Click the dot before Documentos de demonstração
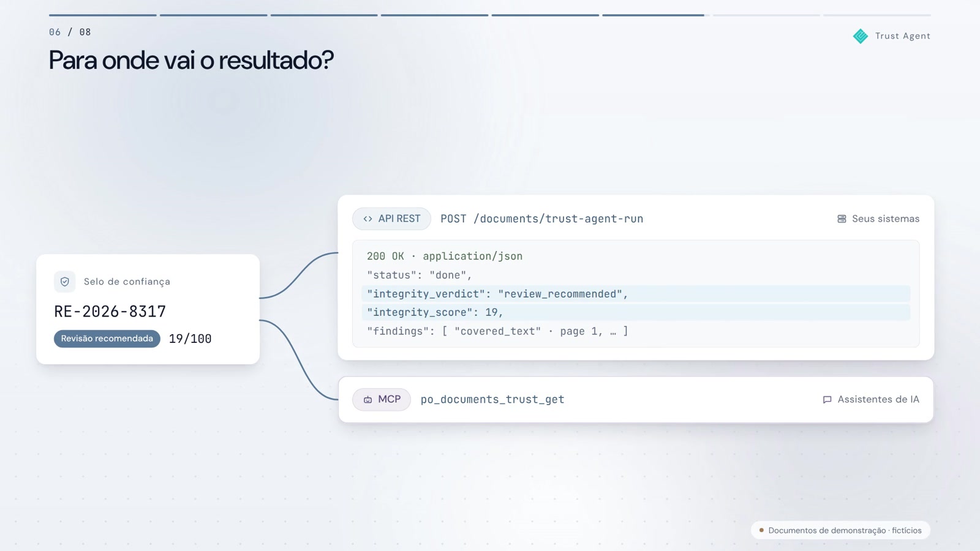This screenshot has width=980, height=551. (x=761, y=530)
